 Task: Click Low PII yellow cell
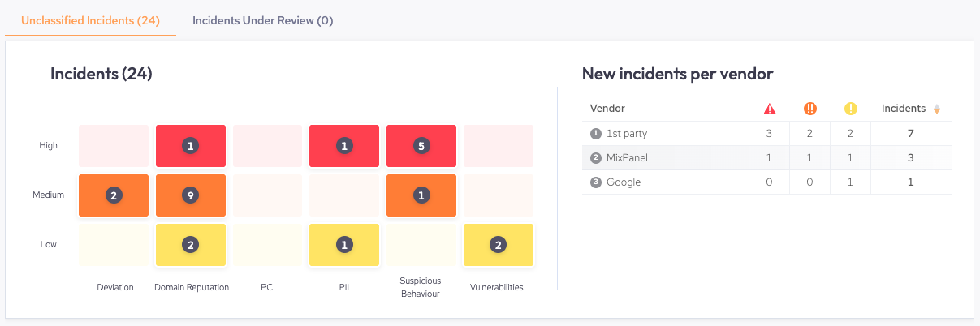point(344,244)
